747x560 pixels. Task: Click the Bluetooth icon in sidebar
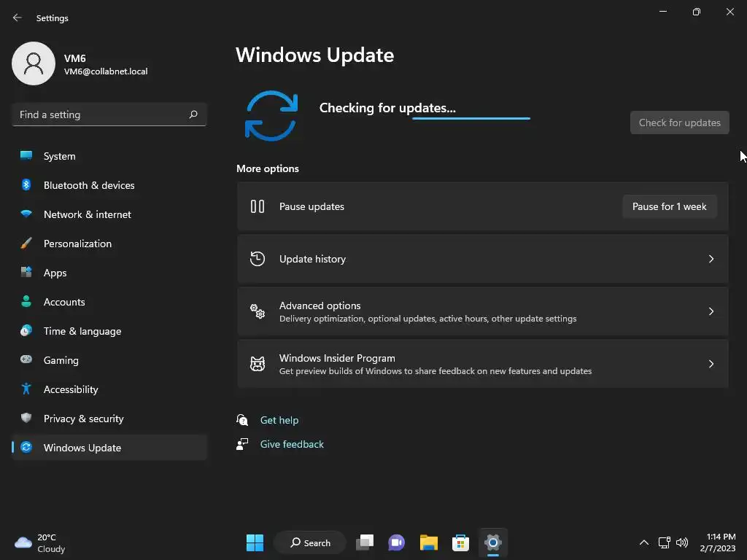pos(26,184)
